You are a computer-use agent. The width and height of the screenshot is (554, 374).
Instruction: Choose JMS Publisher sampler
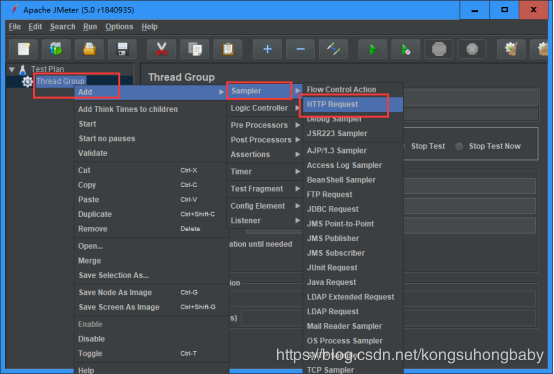[x=353, y=238]
